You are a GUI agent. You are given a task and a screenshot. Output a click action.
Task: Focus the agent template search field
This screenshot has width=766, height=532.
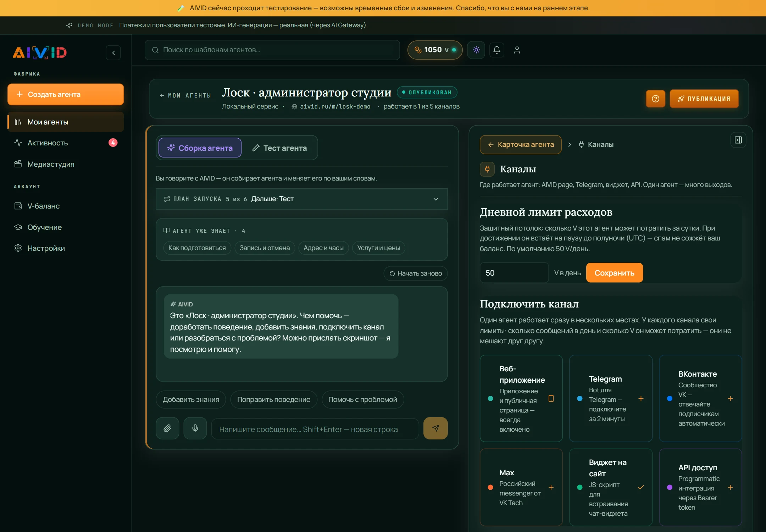(x=272, y=50)
